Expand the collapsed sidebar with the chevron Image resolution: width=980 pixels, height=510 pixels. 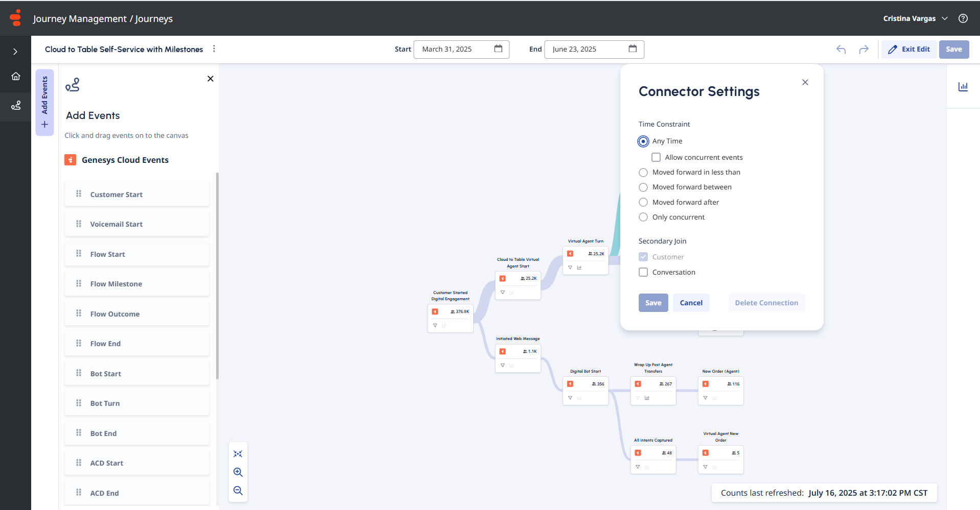[x=15, y=51]
